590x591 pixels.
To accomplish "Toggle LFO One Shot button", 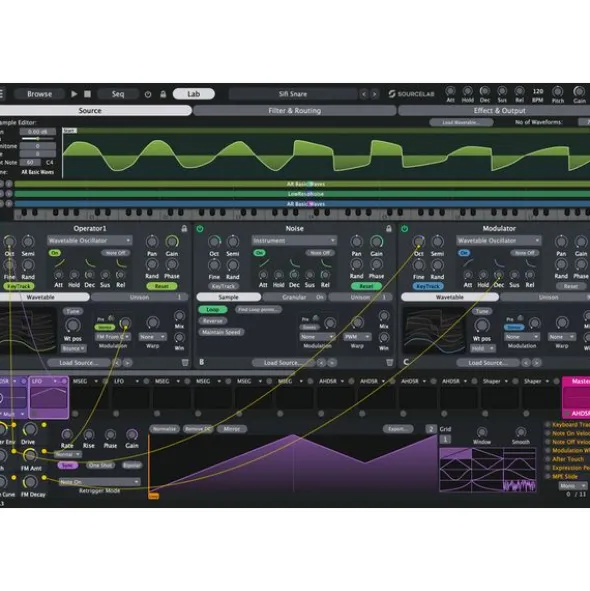I will click(x=100, y=465).
